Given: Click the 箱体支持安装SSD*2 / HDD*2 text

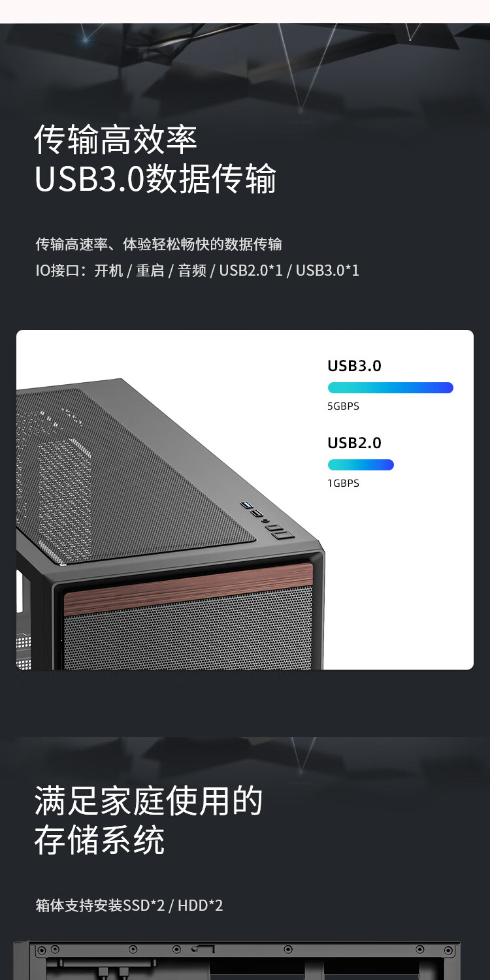Looking at the screenshot, I should pyautogui.click(x=129, y=906).
